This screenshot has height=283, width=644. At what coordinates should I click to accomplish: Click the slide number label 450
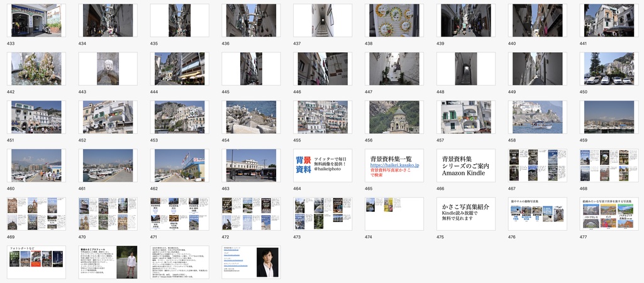click(x=584, y=92)
